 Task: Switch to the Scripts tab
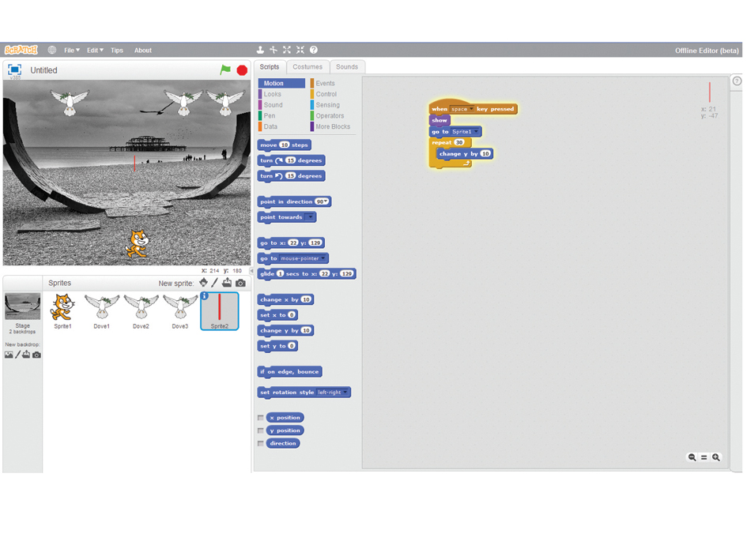[270, 66]
